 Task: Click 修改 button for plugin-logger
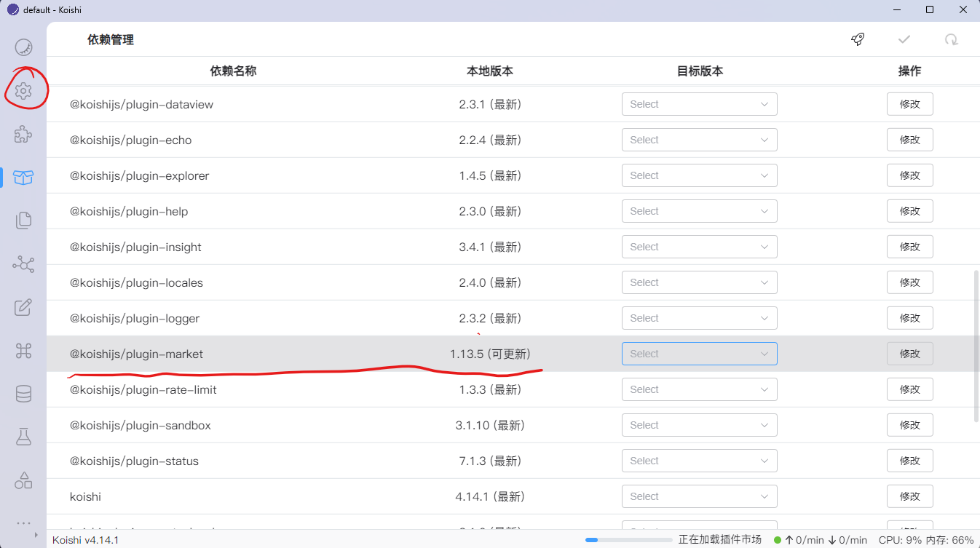point(909,318)
